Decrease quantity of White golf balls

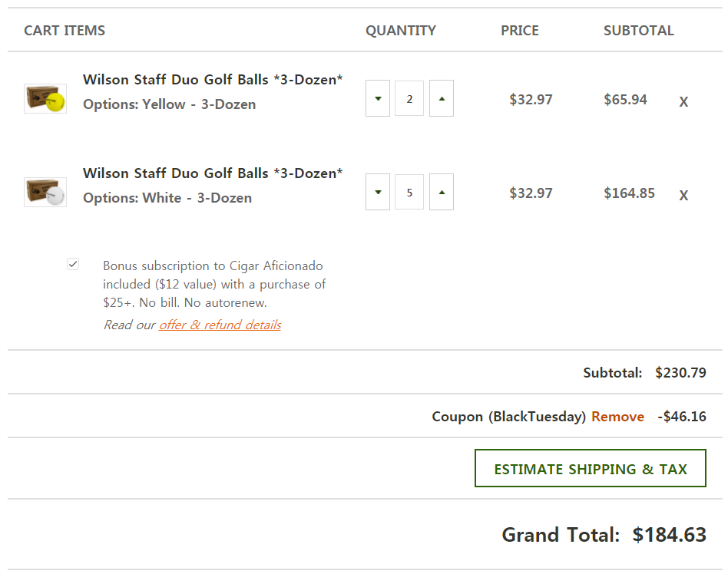coord(378,192)
